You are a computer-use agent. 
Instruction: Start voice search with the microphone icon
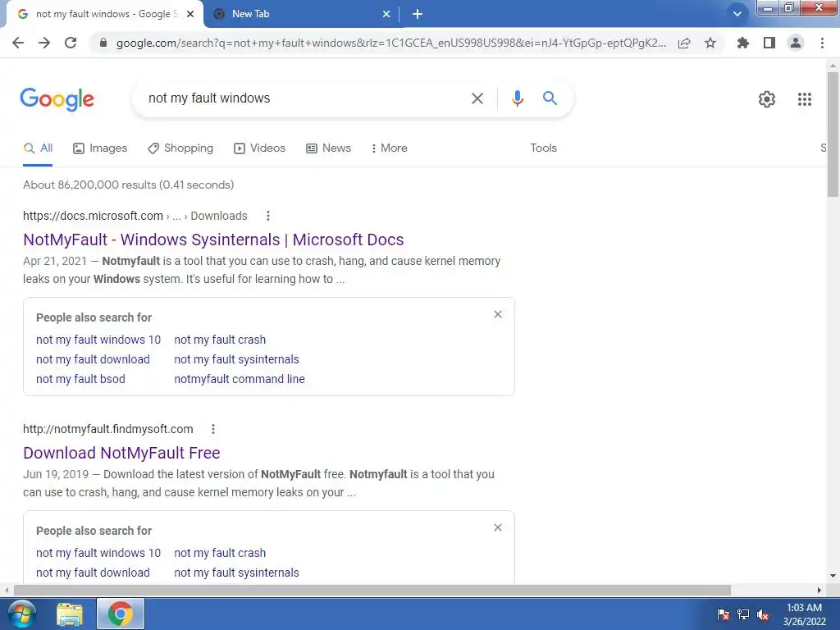(x=517, y=98)
